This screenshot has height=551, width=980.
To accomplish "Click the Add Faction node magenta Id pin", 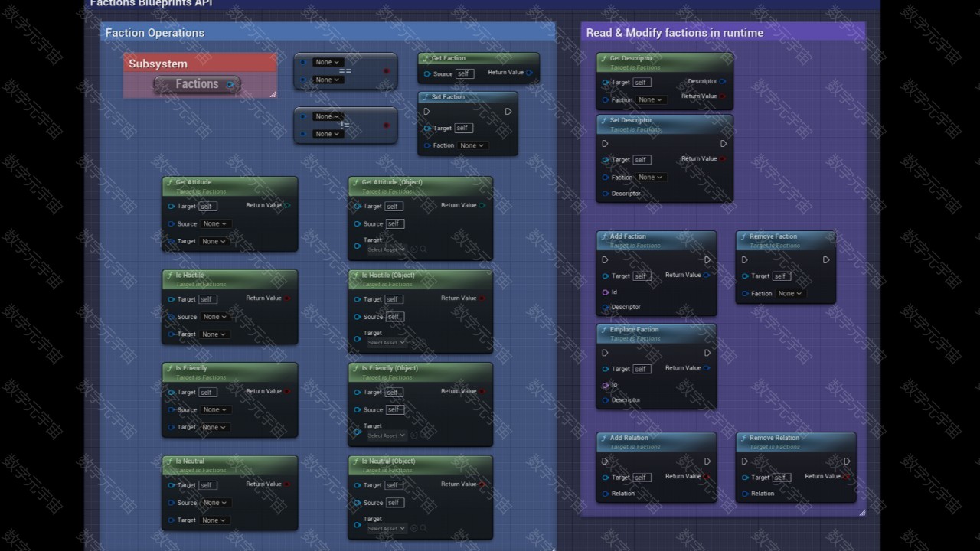I will click(x=606, y=292).
